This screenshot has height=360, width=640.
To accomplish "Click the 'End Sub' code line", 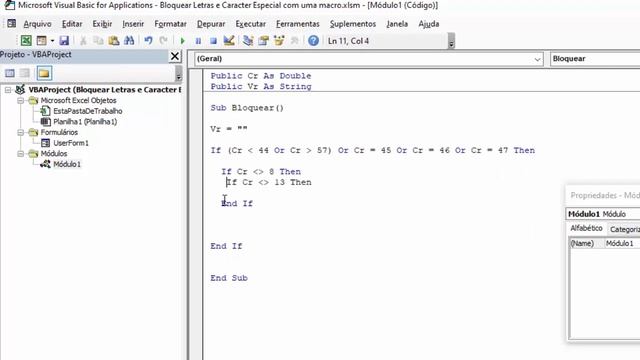I will 229,278.
